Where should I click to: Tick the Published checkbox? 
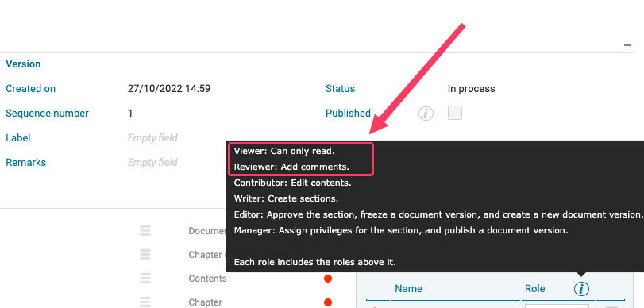click(x=455, y=113)
